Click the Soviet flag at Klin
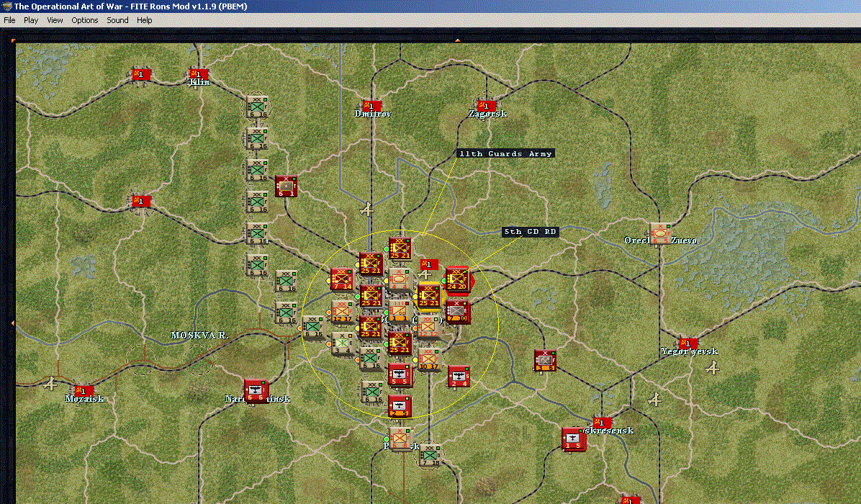This screenshot has width=861, height=504. coord(199,73)
